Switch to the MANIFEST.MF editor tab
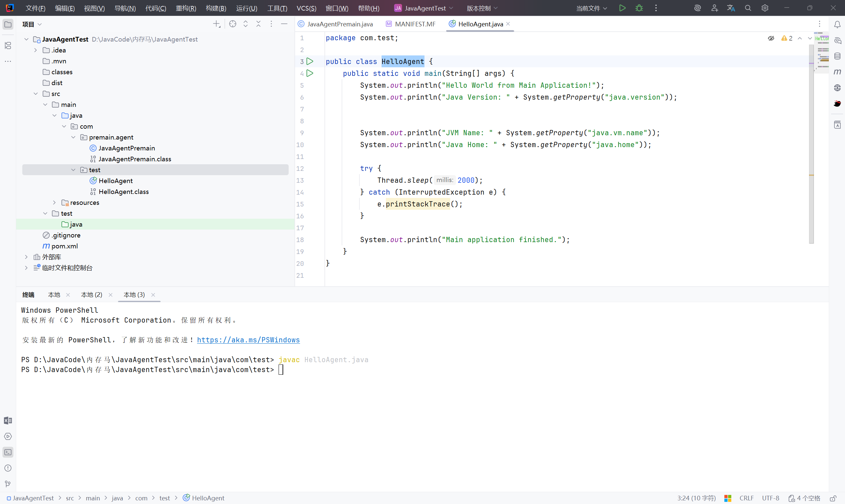 (x=415, y=24)
